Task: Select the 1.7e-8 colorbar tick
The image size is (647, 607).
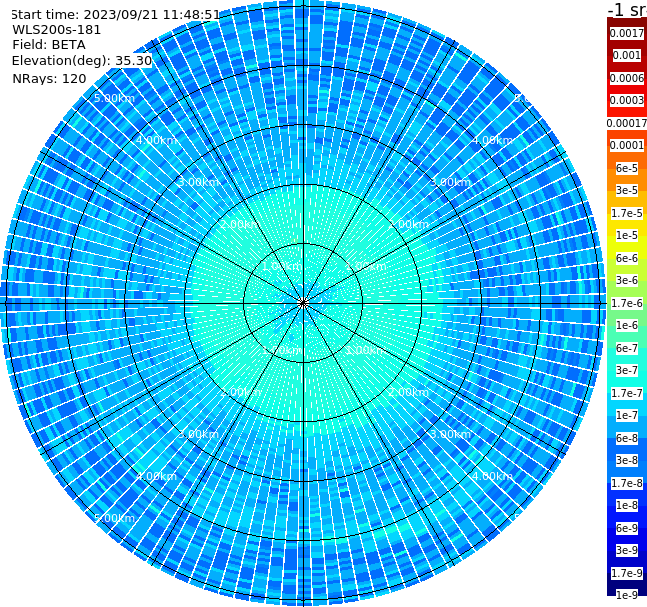Action: (x=627, y=483)
